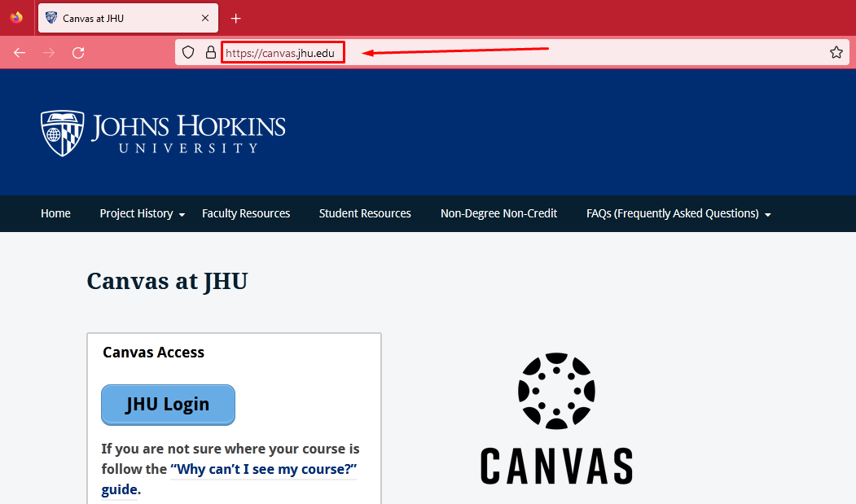Image resolution: width=856 pixels, height=504 pixels.
Task: Click the tab's JHU shield favicon
Action: point(51,18)
